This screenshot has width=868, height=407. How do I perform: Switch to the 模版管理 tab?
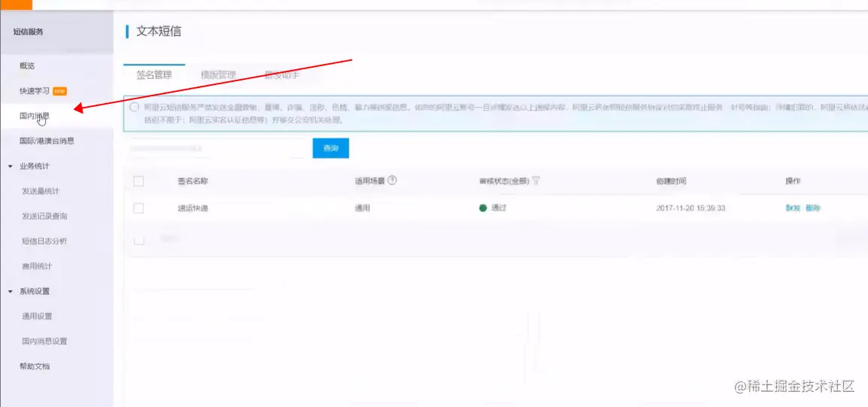(218, 75)
